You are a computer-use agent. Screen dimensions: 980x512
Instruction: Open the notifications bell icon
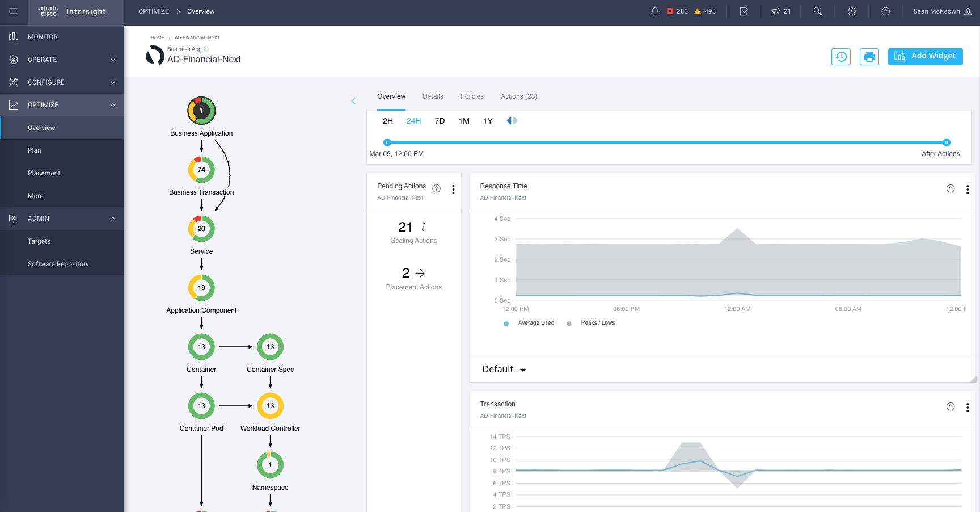(x=655, y=11)
